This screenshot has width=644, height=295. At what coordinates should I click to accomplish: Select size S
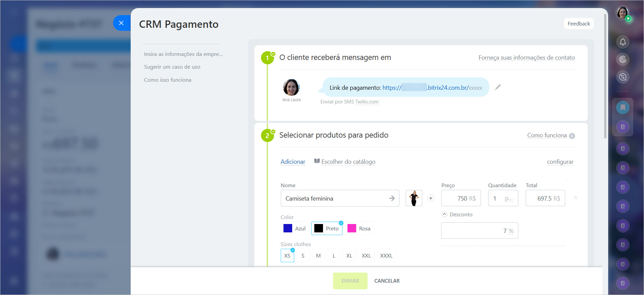303,255
